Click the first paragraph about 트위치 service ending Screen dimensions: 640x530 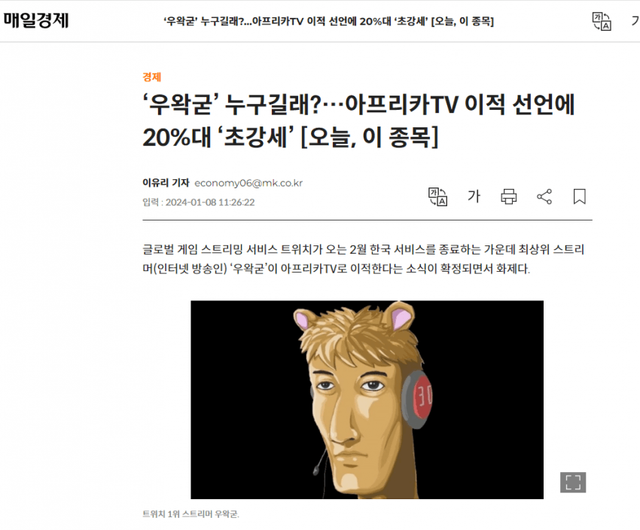(x=363, y=259)
